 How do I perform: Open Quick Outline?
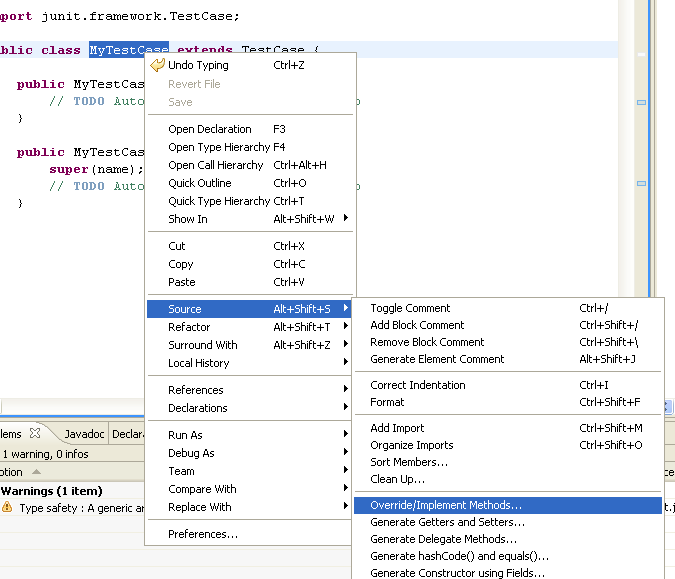pos(249,183)
